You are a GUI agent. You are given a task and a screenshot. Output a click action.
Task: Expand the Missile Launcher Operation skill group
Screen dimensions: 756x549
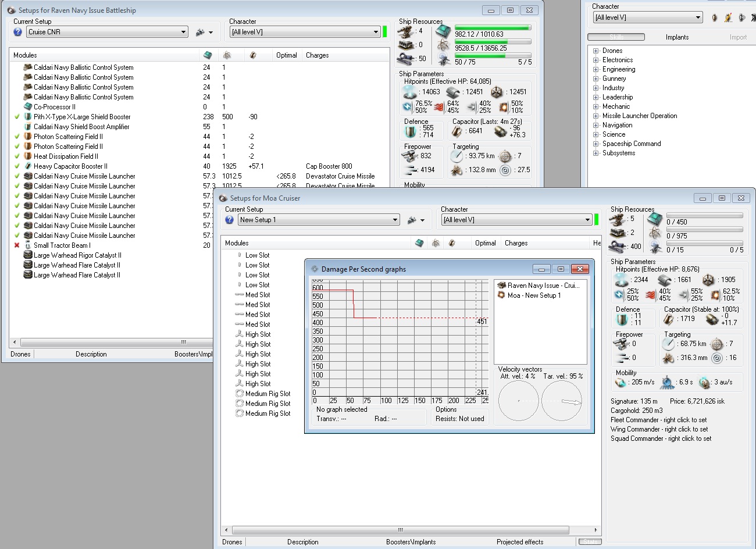(595, 116)
